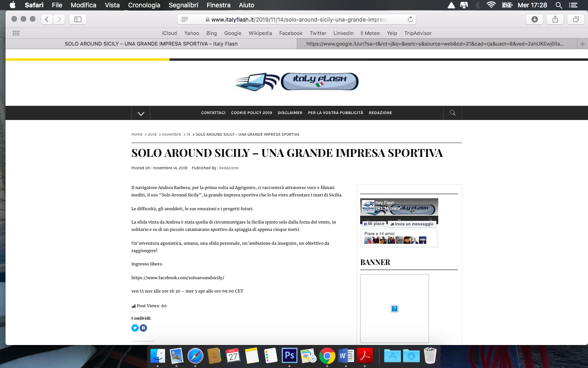This screenshot has height=368, width=588.
Task: Click the Safari address bar URL field
Action: (299, 19)
